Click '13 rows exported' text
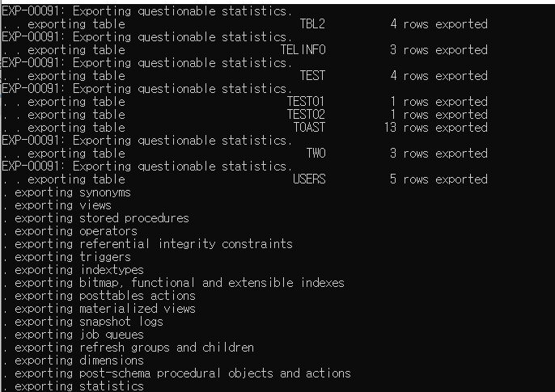The width and height of the screenshot is (555, 392). pyautogui.click(x=436, y=128)
